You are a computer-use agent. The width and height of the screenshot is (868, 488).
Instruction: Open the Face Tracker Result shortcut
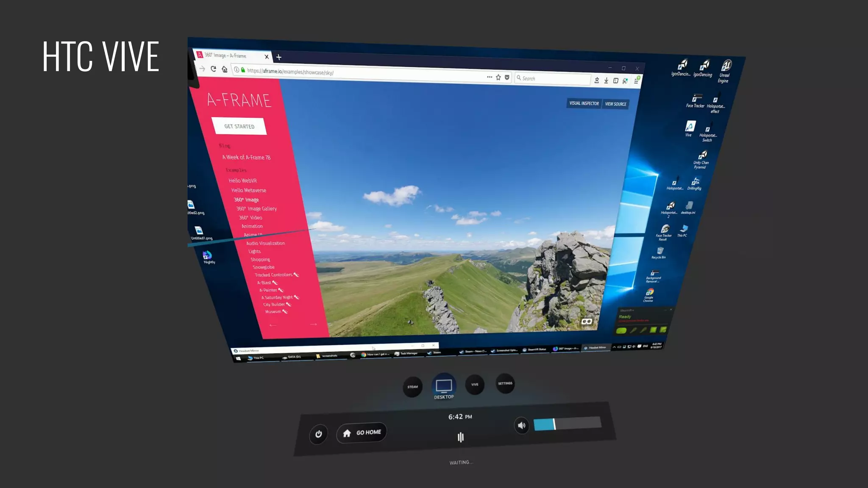[x=664, y=233]
